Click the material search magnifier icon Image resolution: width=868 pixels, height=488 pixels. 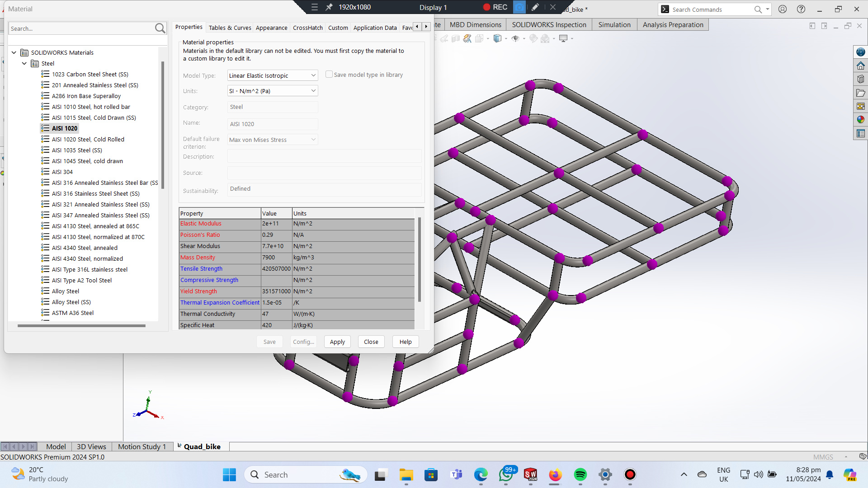coord(160,28)
